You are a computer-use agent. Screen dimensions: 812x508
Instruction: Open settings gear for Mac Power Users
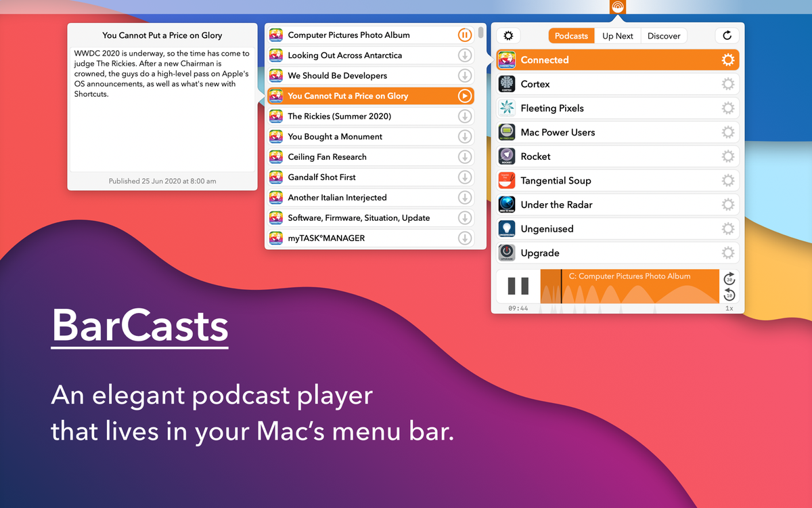pos(728,132)
